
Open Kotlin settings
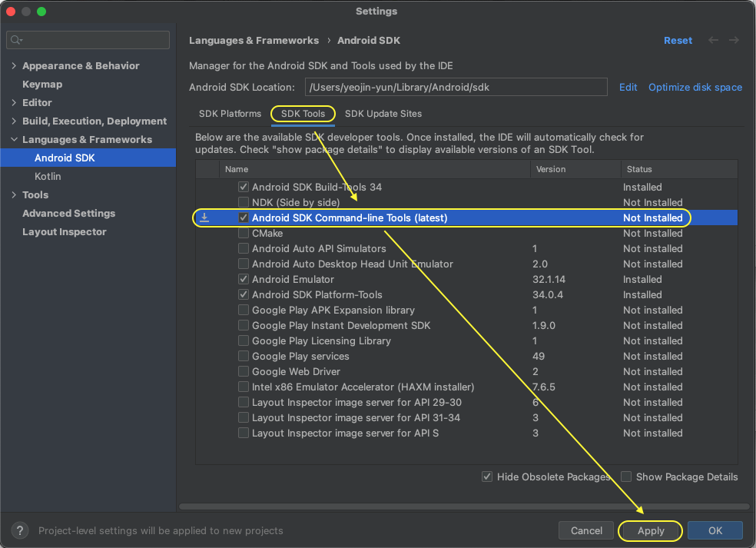click(48, 176)
